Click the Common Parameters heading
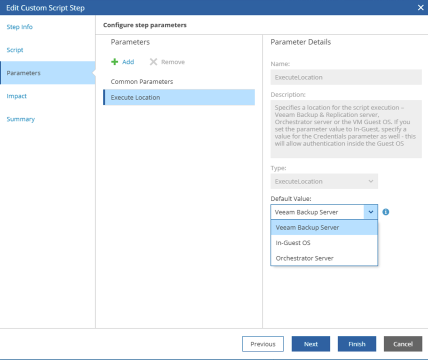The image size is (428, 360). [x=142, y=81]
